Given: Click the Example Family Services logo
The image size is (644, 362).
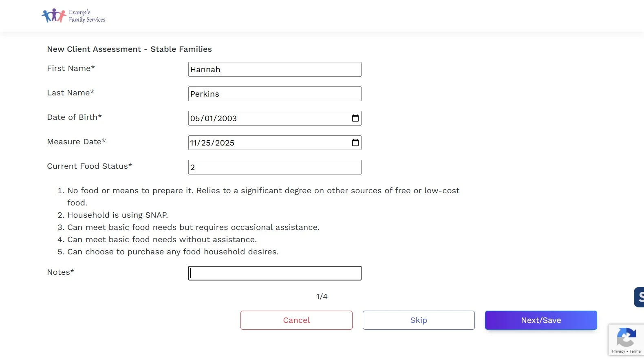Looking at the screenshot, I should 73,15.
